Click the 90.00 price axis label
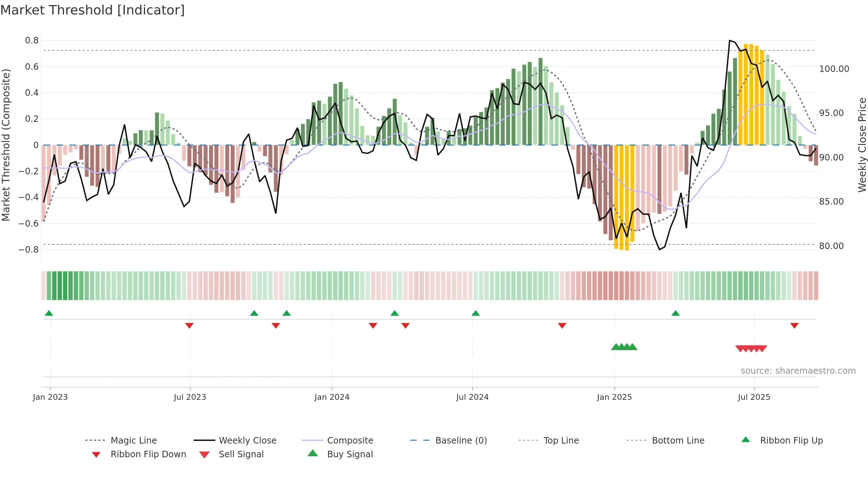The height and width of the screenshot is (488, 868). click(831, 158)
